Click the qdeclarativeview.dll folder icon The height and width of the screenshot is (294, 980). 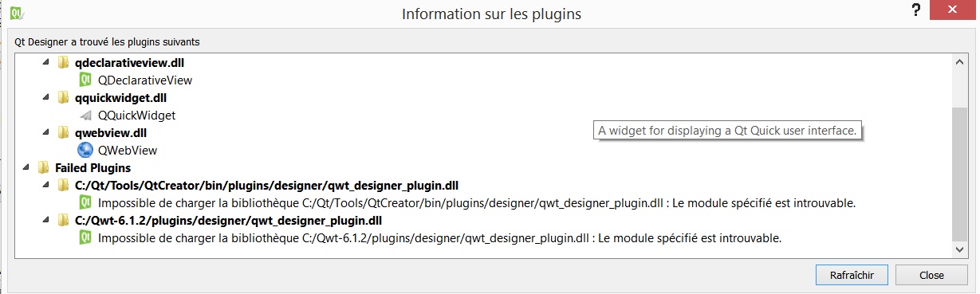pos(63,62)
